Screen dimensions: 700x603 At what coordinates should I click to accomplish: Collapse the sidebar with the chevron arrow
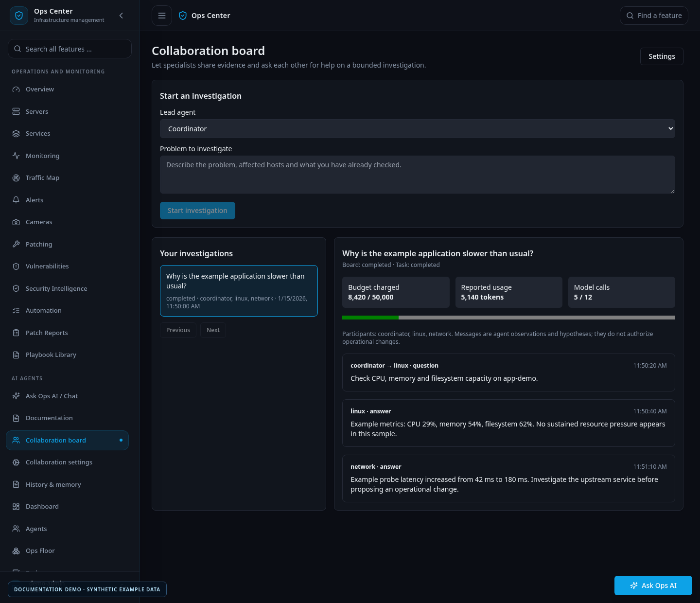121,16
